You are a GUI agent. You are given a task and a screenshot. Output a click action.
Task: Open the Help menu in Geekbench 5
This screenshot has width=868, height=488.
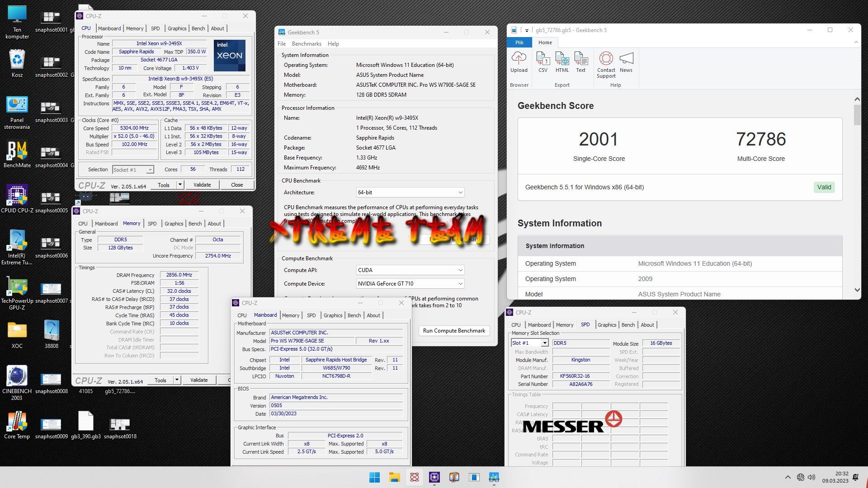point(333,44)
